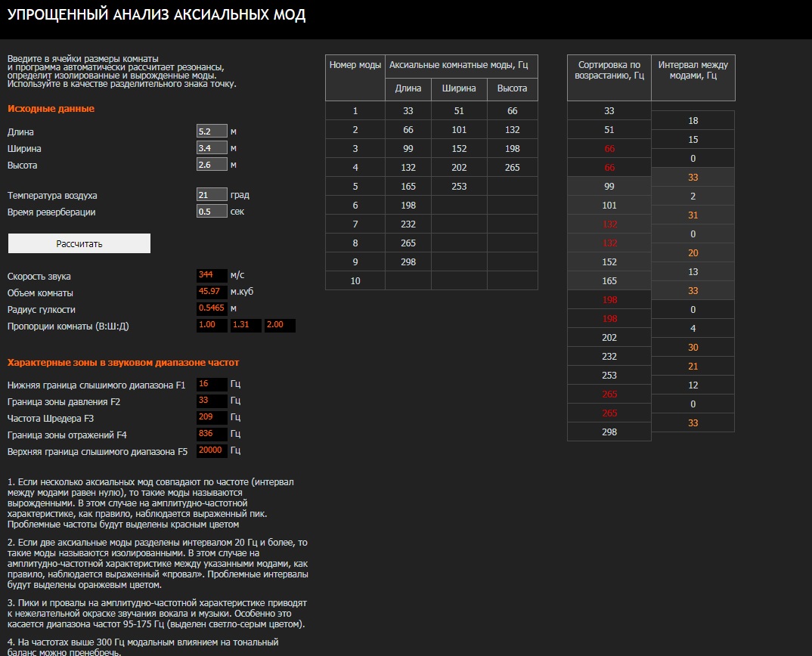
Task: Click the room proportion field showing 2.00
Action: pyautogui.click(x=280, y=326)
